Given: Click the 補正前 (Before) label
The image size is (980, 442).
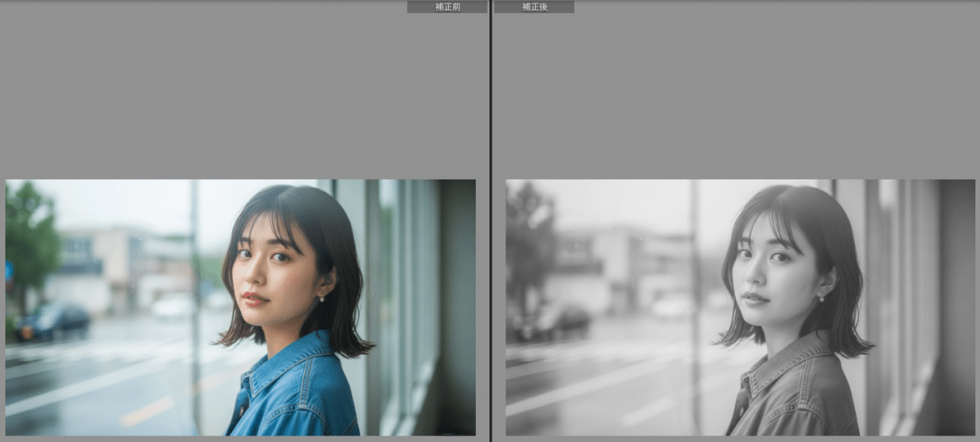Looking at the screenshot, I should (447, 7).
